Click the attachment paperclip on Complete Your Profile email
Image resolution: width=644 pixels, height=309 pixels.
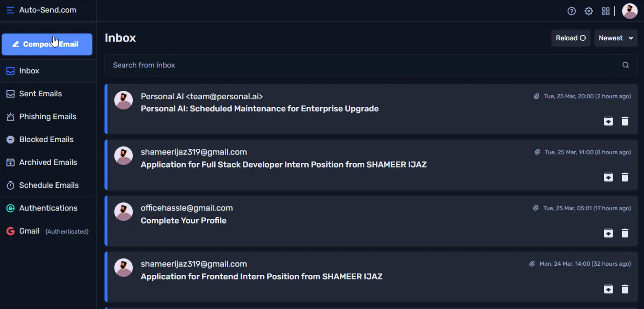[x=536, y=208]
